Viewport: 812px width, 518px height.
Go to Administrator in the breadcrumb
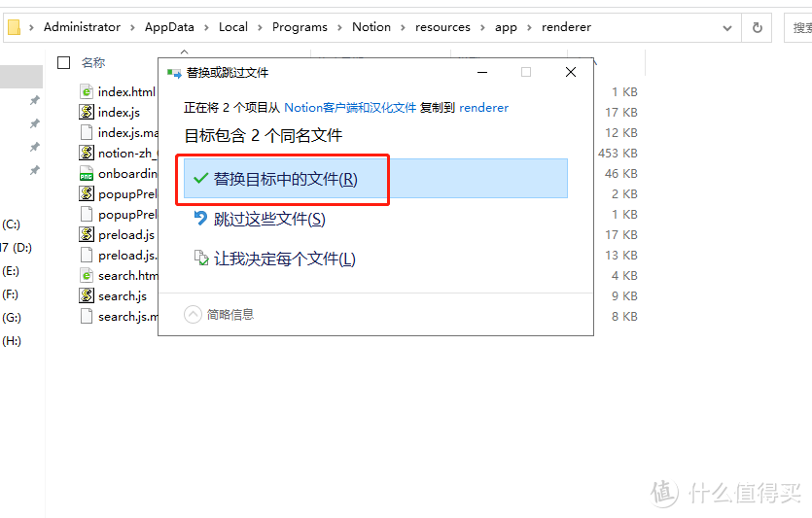tap(82, 27)
